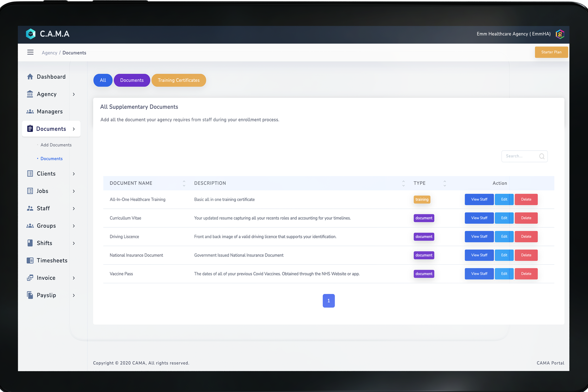The width and height of the screenshot is (588, 392).
Task: Click the Documents clipboard icon
Action: pyautogui.click(x=30, y=128)
